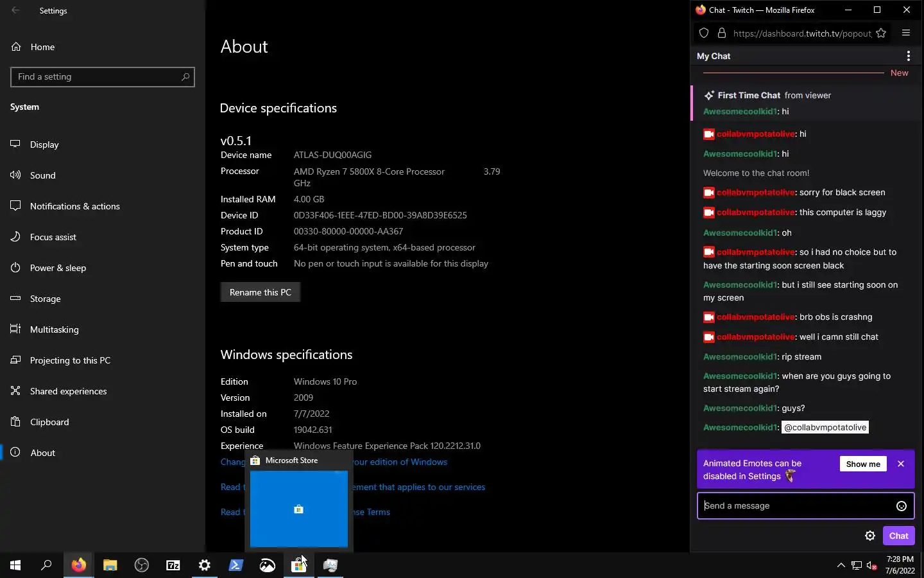Click the Product ID 00330-80000-00000-AA367
The width and height of the screenshot is (924, 578).
[x=348, y=231]
